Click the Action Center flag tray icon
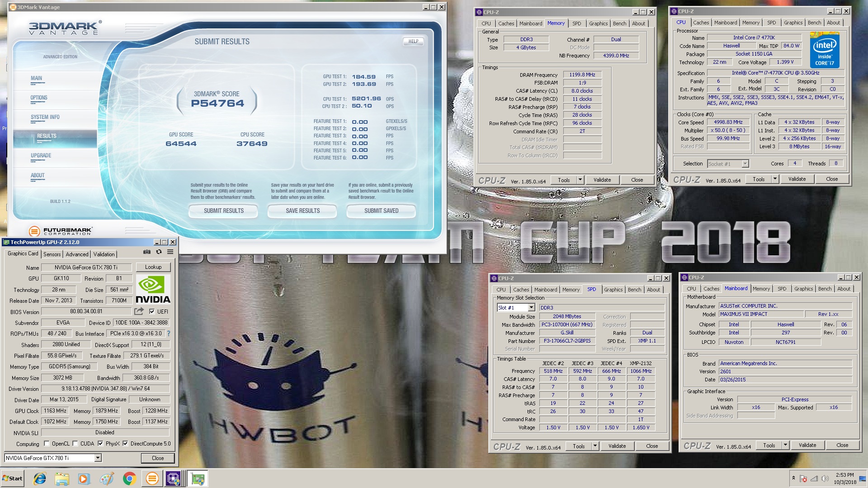Viewport: 868px width, 488px height. [803, 479]
